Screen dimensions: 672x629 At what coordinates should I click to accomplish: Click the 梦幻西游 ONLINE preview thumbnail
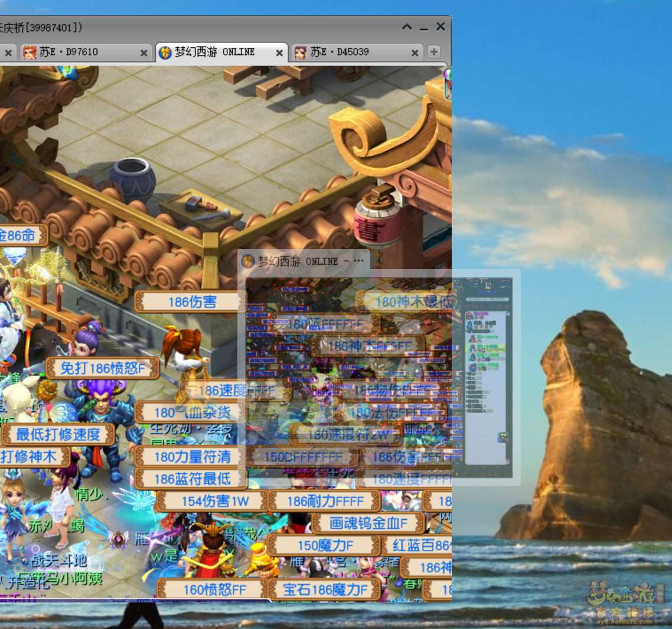pos(379,377)
